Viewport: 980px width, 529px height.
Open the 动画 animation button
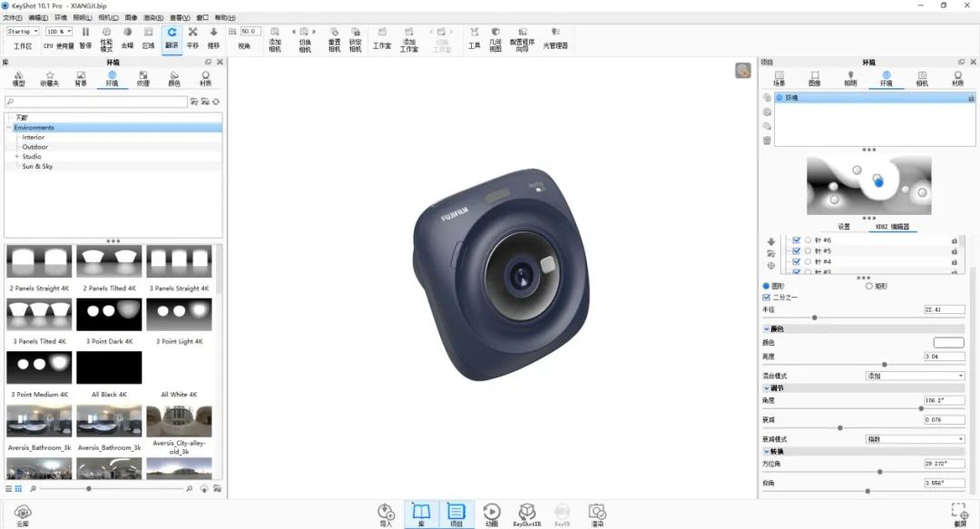492,512
